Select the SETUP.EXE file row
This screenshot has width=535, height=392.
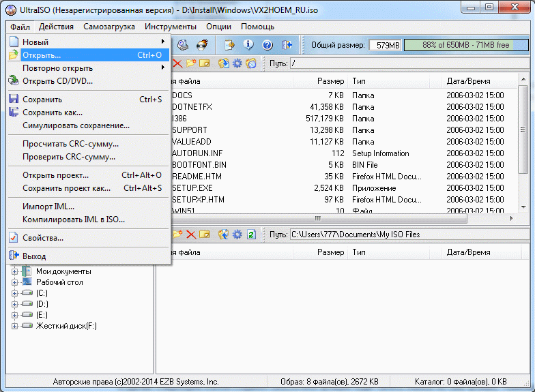pyautogui.click(x=344, y=188)
